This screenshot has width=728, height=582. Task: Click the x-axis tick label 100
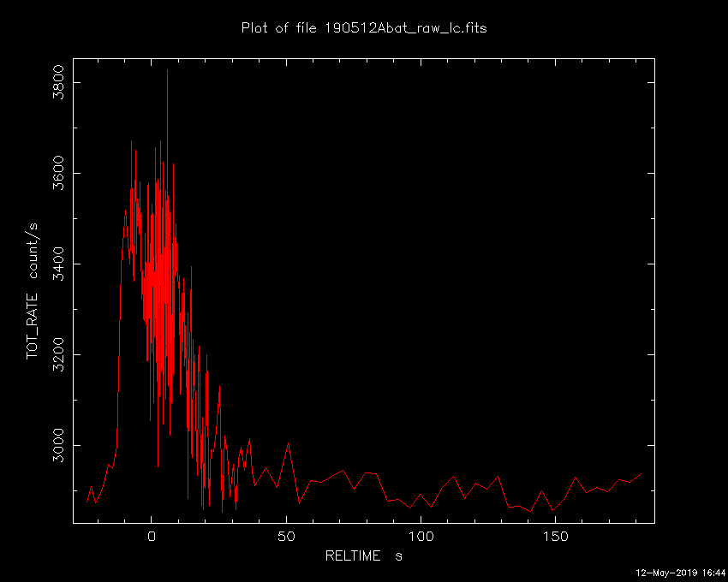(421, 537)
